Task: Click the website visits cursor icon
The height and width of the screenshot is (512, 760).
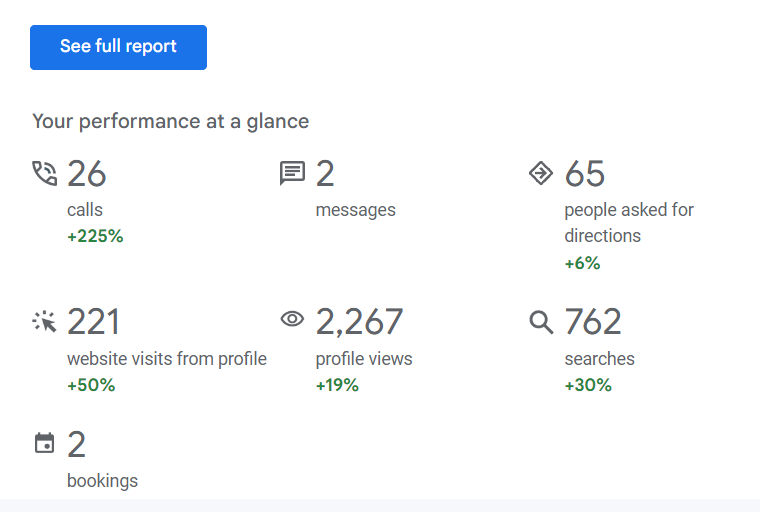Action: coord(45,321)
